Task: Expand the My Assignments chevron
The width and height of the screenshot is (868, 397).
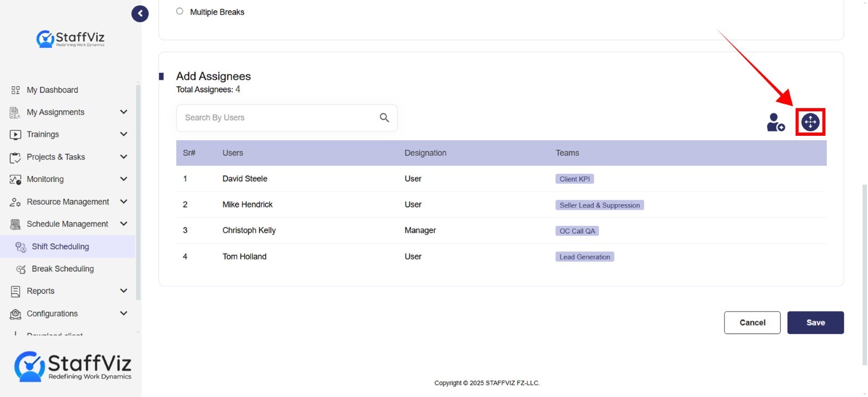Action: pos(124,112)
